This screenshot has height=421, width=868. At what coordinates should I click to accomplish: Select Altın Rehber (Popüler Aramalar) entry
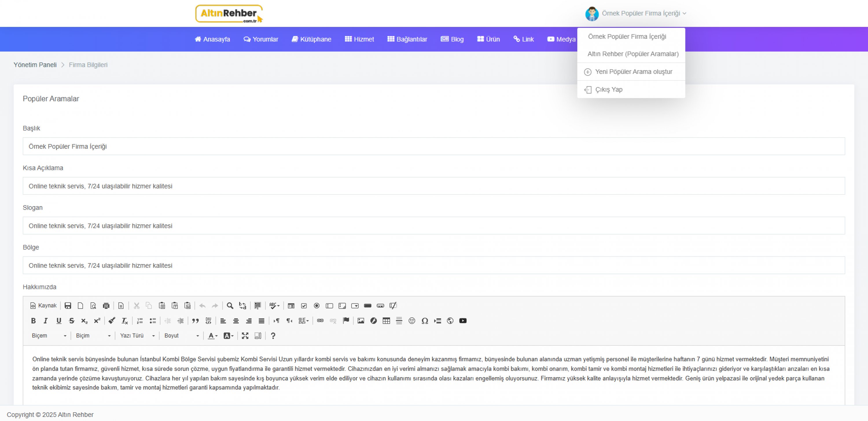point(632,54)
